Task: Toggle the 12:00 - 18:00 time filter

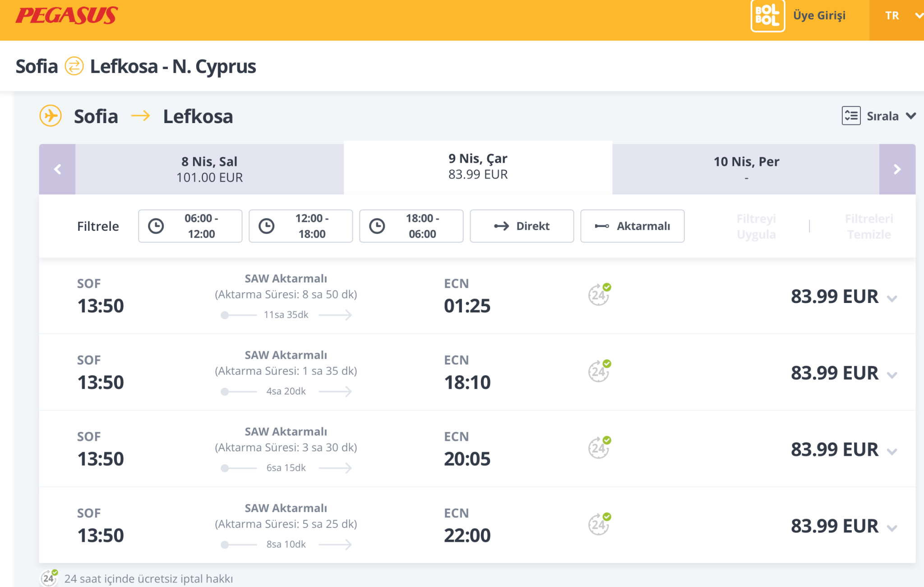Action: [300, 226]
